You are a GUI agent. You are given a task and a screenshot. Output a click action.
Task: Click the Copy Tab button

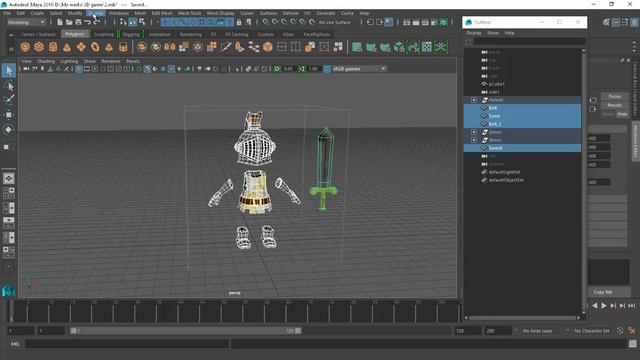click(x=603, y=292)
